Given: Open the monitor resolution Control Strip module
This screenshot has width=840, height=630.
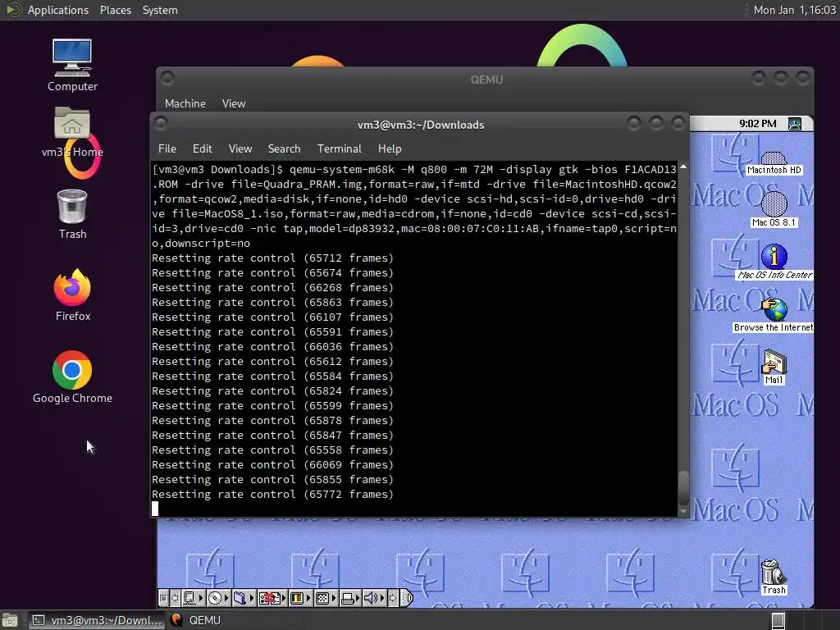Looking at the screenshot, I should 326,598.
